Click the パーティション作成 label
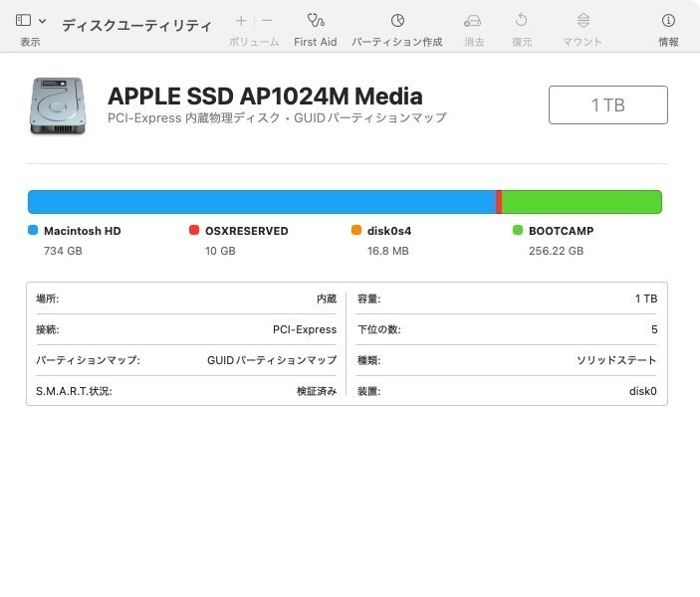The height and width of the screenshot is (597, 700). tap(397, 42)
